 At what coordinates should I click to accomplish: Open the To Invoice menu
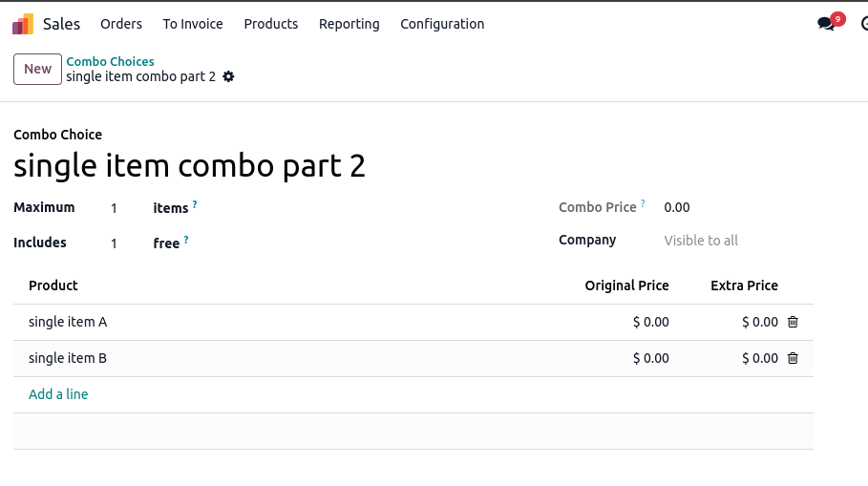[193, 24]
